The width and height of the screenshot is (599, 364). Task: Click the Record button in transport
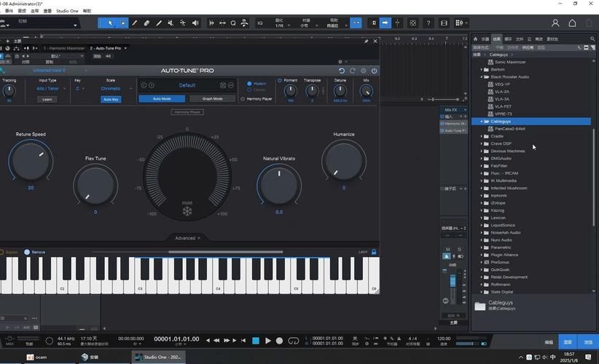(280, 341)
